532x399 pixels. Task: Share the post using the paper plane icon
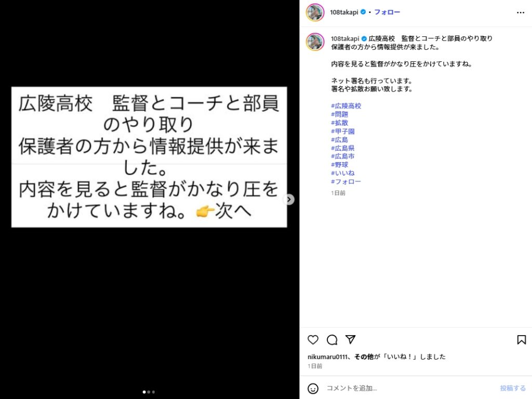(351, 339)
